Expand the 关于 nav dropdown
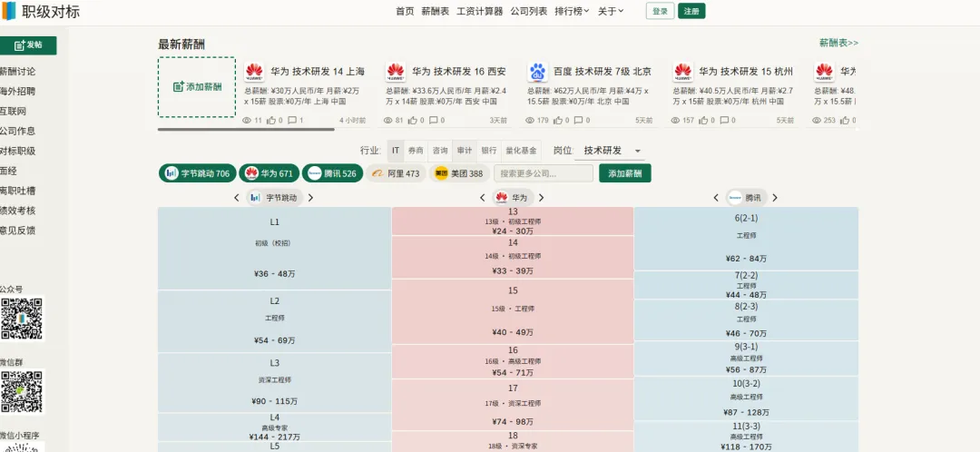 tap(611, 11)
